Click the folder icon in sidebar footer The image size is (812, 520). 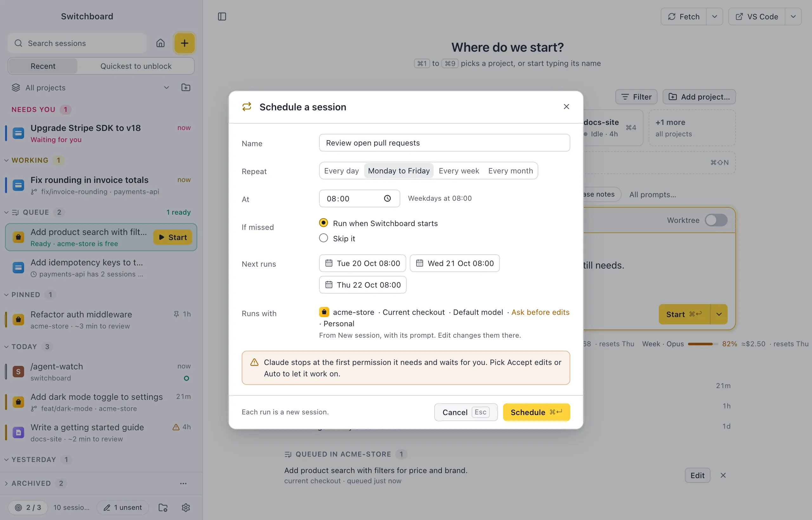[x=163, y=508]
